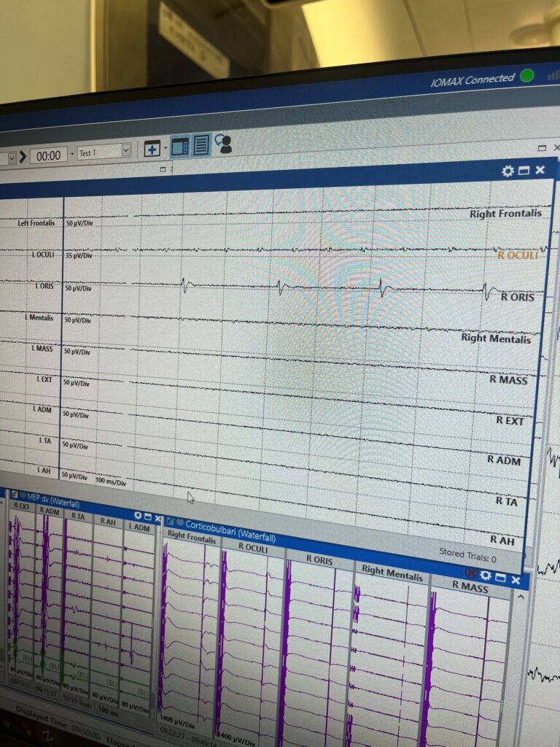
Task: Select the L Mentalis channel label
Action: point(39,317)
